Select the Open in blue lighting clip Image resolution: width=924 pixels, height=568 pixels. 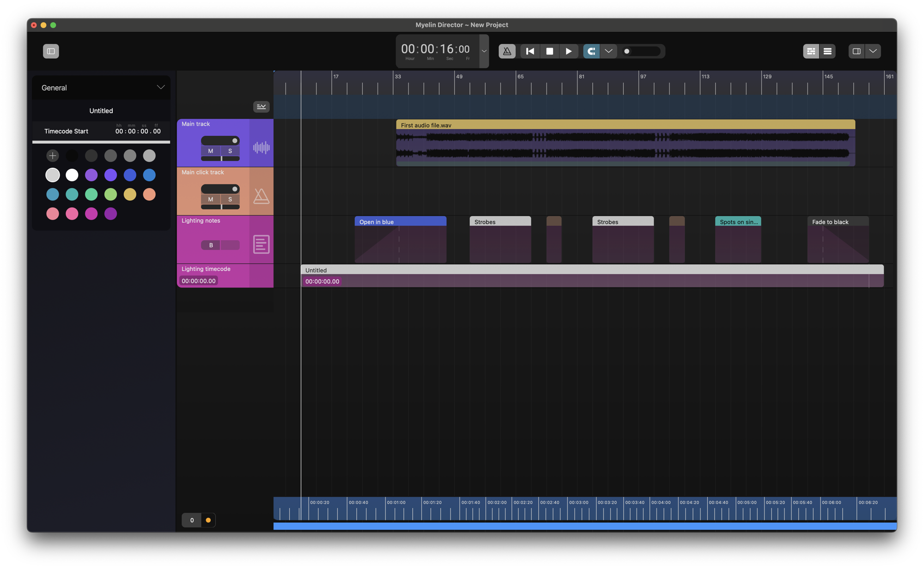click(x=400, y=222)
